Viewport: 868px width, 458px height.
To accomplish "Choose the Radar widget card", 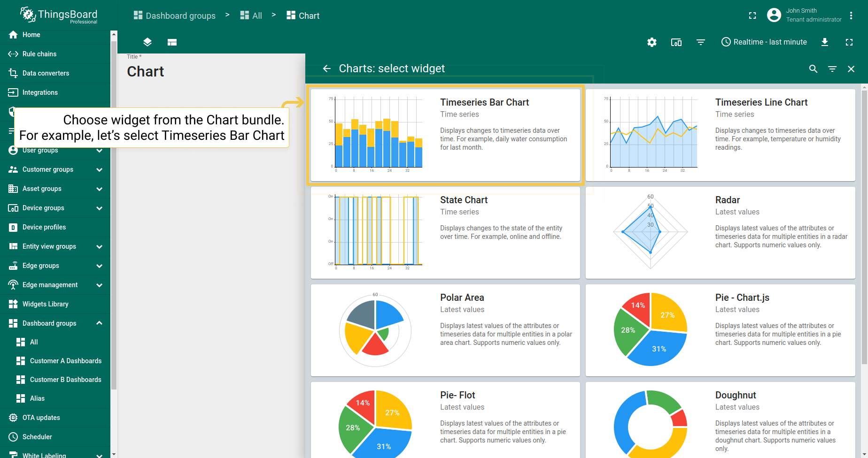I will pos(721,233).
